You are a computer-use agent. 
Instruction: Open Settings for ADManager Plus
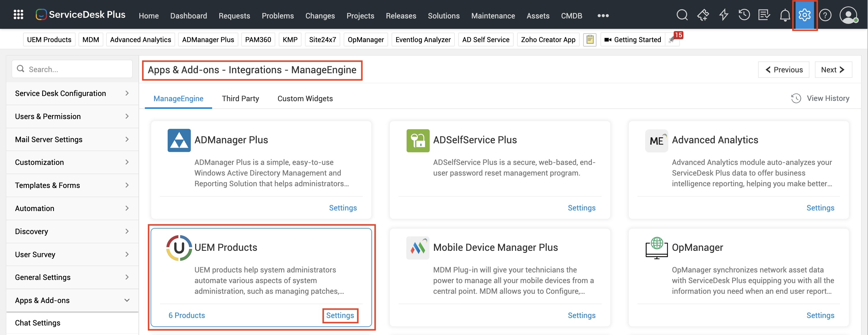tap(343, 208)
